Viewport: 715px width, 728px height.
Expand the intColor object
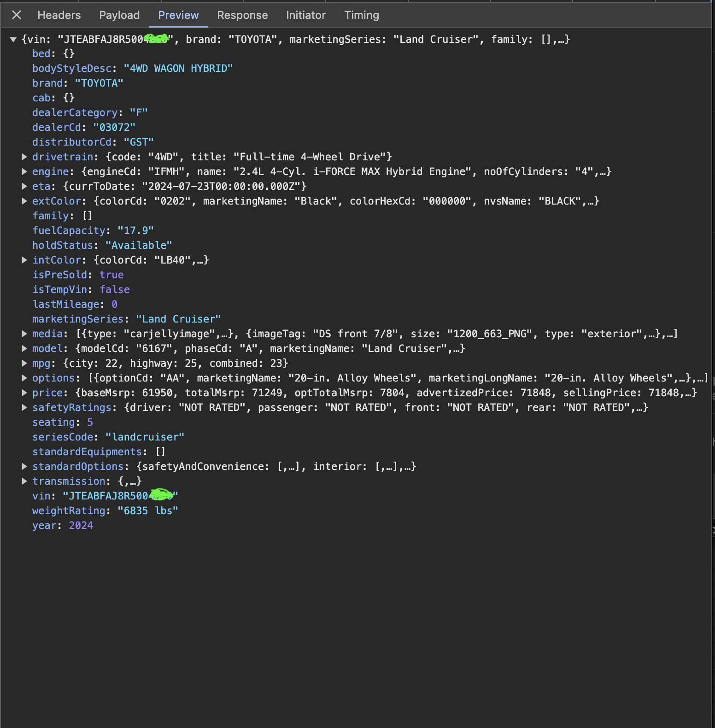pos(24,260)
